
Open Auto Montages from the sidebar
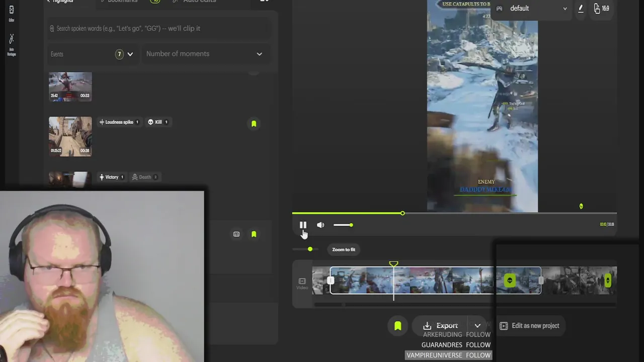coord(11,44)
